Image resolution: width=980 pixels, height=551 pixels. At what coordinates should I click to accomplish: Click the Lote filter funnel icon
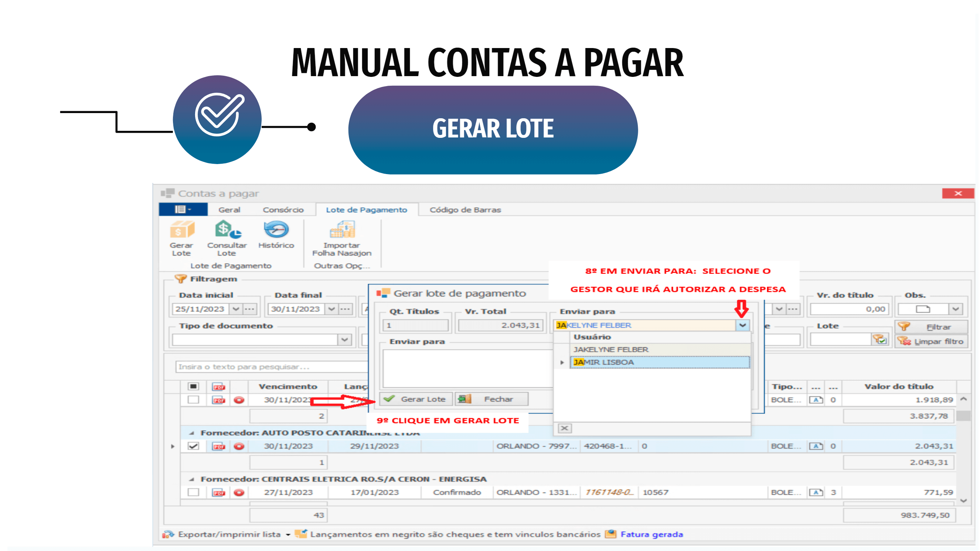(879, 339)
